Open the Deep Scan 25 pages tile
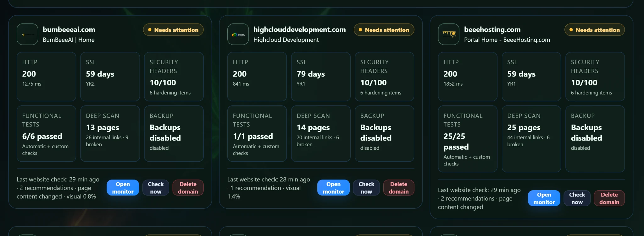This screenshot has height=236, width=644. pyautogui.click(x=531, y=139)
